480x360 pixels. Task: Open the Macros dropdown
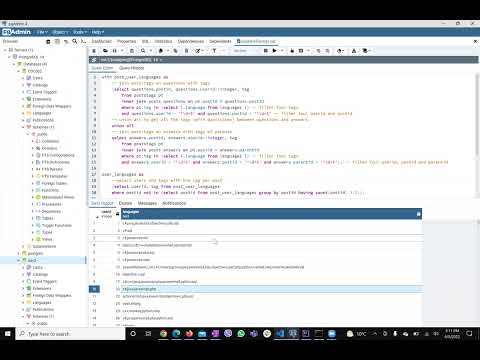point(367,51)
